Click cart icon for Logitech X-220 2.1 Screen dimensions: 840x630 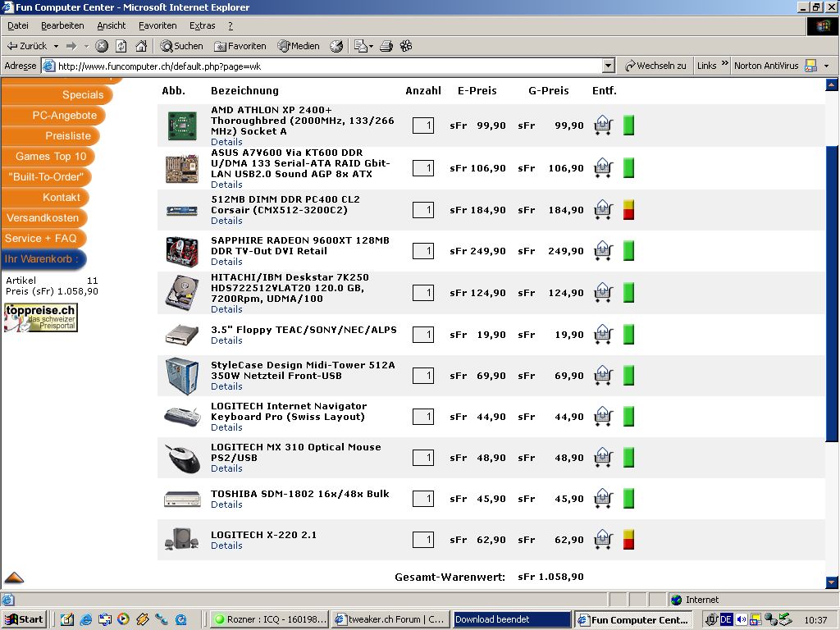603,540
